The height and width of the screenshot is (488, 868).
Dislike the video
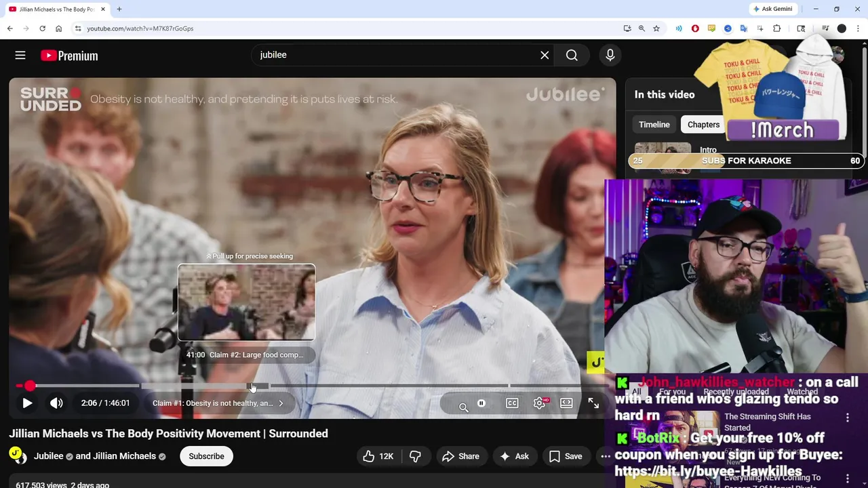[x=415, y=456]
